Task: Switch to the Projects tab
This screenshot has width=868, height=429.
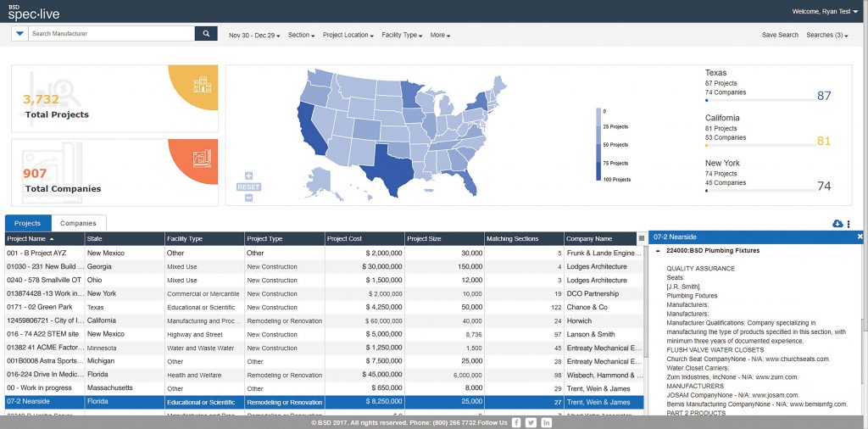Action: [28, 223]
